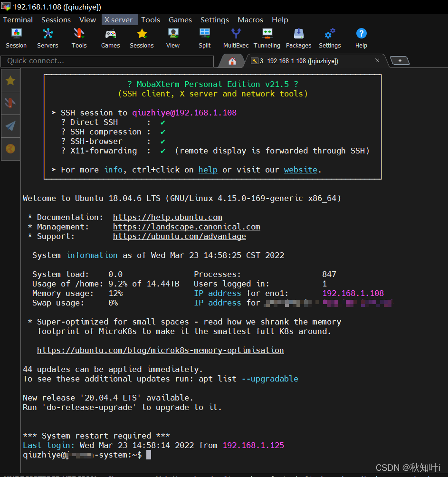This screenshot has width=448, height=477.
Task: Click the Split toolbar icon
Action: (x=204, y=38)
